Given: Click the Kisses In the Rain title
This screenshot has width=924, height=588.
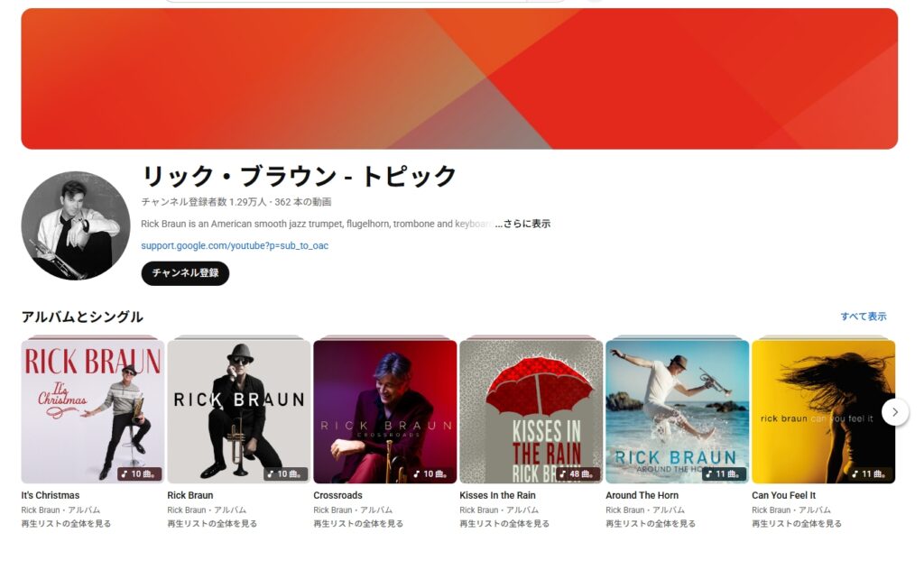Looking at the screenshot, I should click(x=497, y=495).
